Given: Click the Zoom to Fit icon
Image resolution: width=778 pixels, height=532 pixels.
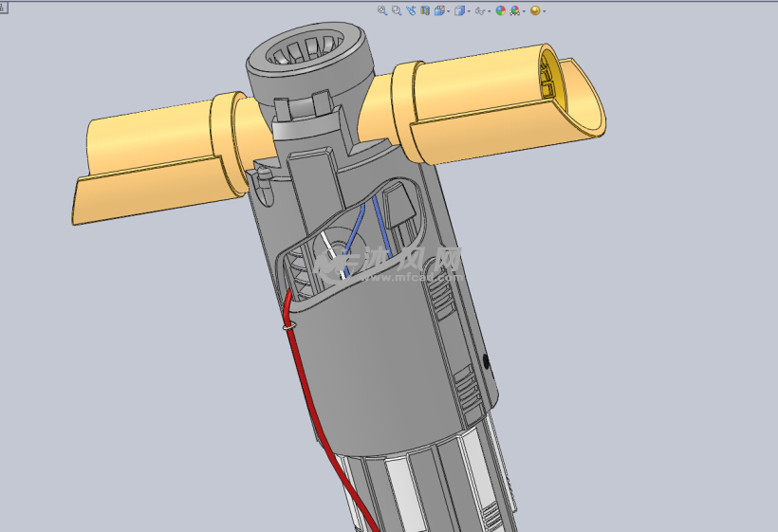Looking at the screenshot, I should 382,10.
